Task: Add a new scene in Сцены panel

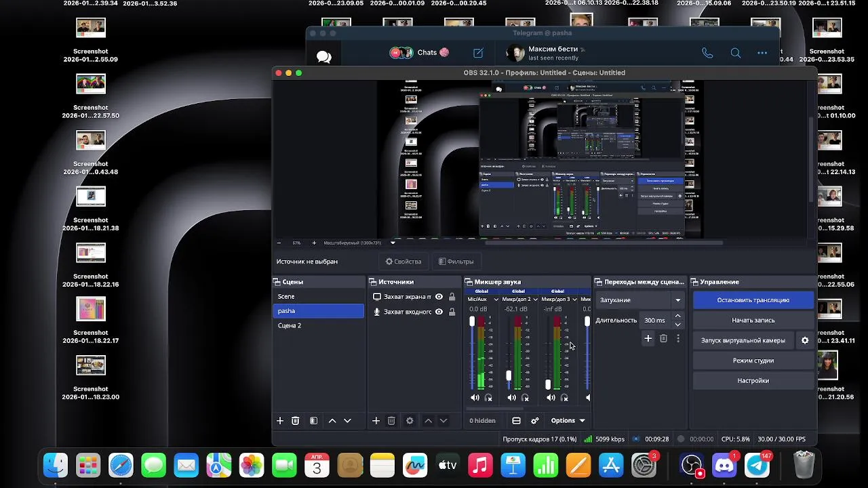Action: pos(280,421)
